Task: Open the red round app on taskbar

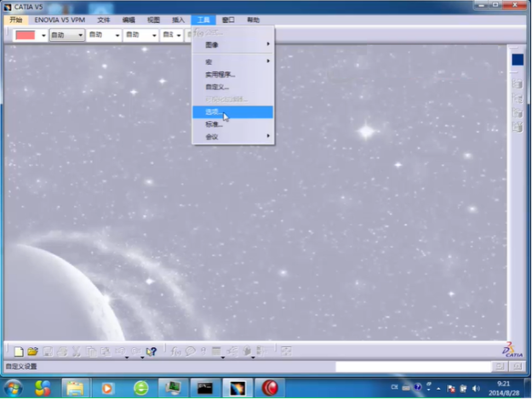Action: tap(270, 388)
